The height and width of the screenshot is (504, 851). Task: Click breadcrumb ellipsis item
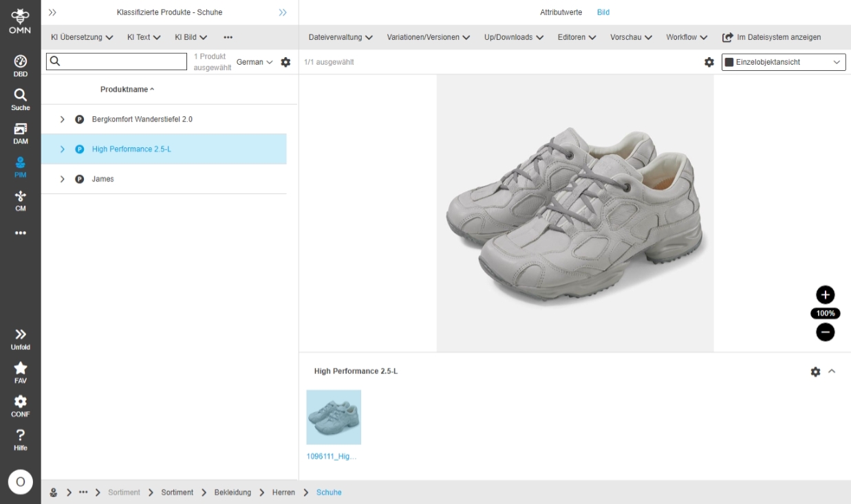tap(83, 492)
